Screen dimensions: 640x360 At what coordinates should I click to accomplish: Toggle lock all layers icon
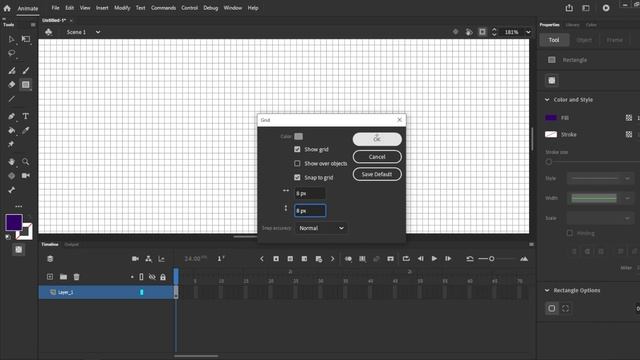(x=163, y=277)
